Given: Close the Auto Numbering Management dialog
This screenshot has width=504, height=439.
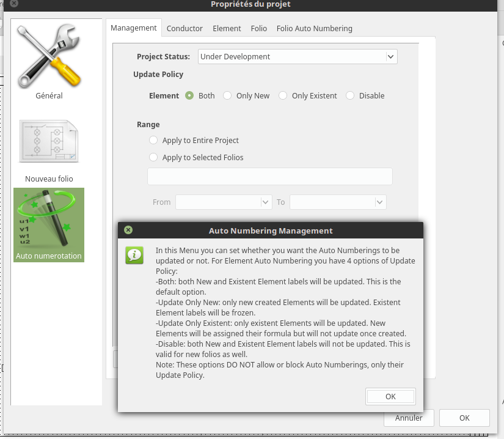Looking at the screenshot, I should pos(128,231).
